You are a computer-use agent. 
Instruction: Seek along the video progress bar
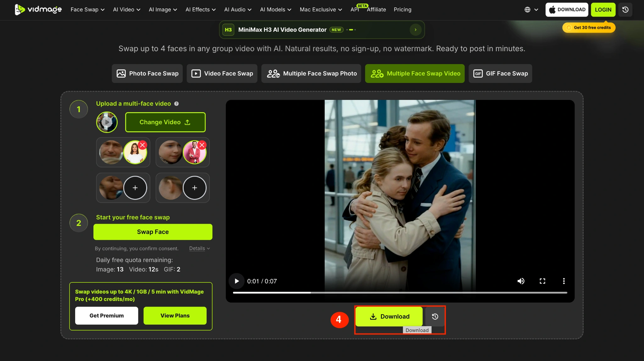point(400,293)
